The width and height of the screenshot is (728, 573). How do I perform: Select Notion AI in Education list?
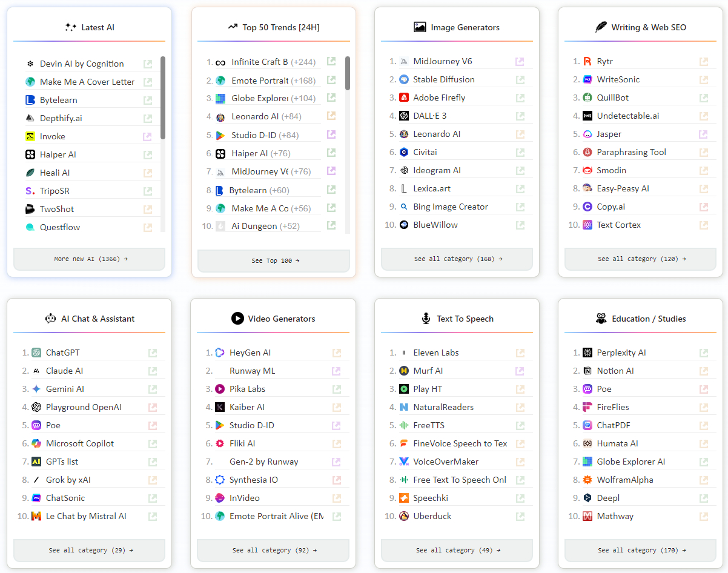(x=615, y=371)
